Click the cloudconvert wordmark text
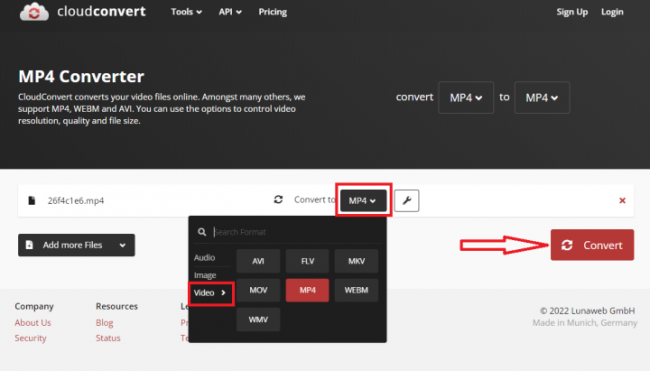Screen dimensions: 650x371 [102, 11]
